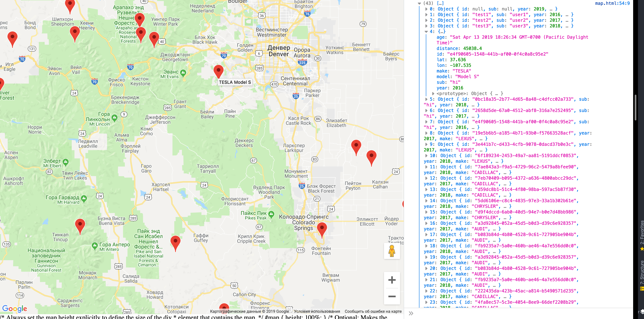Zoom in with the map plus button

click(x=392, y=280)
